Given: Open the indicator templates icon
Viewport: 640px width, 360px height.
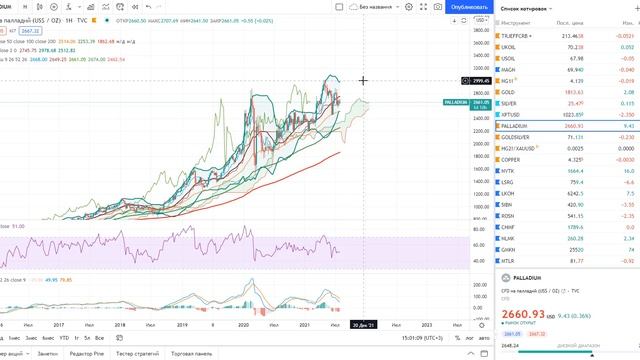Looking at the screenshot, I should [x=105, y=7].
